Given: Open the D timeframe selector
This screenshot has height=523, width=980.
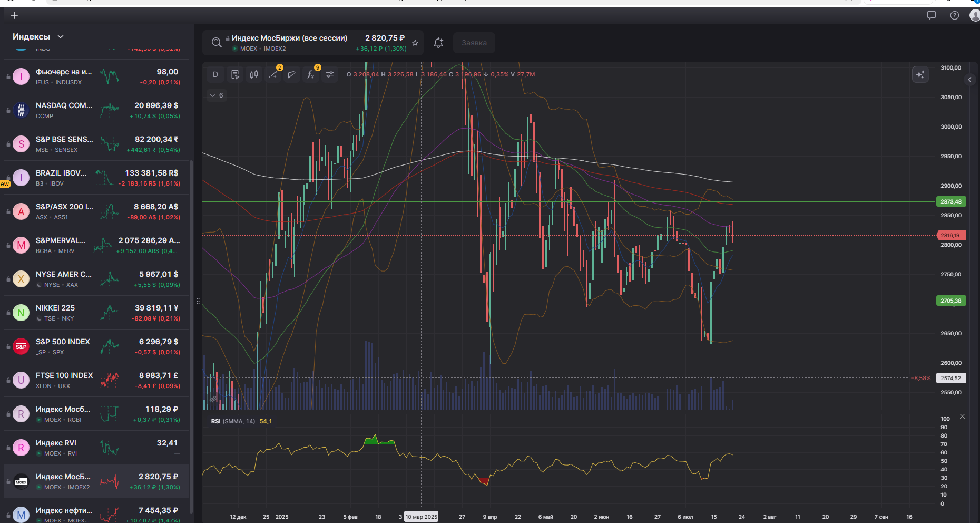Looking at the screenshot, I should (215, 74).
